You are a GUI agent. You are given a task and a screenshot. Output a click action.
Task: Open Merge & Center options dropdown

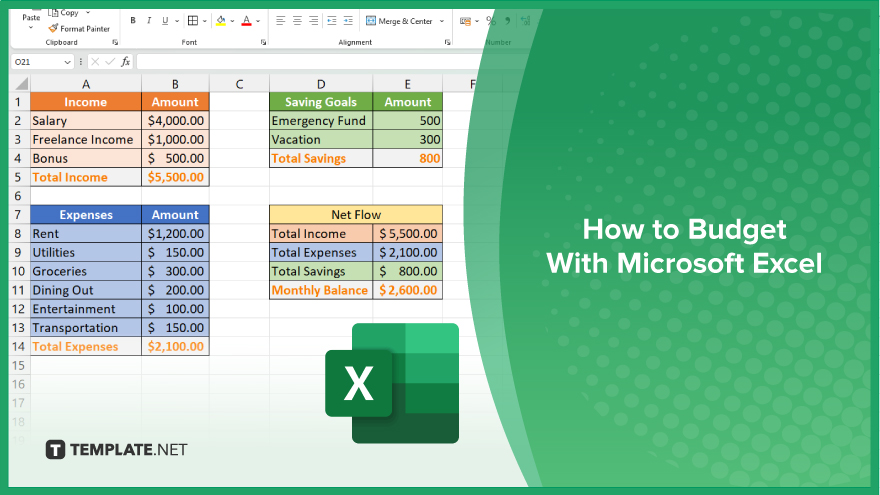[x=442, y=21]
